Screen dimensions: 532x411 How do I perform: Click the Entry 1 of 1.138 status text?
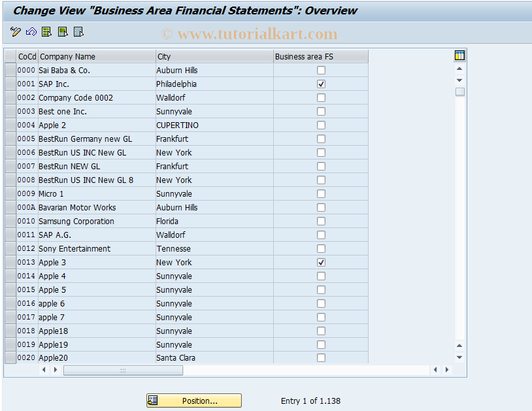[x=310, y=401]
